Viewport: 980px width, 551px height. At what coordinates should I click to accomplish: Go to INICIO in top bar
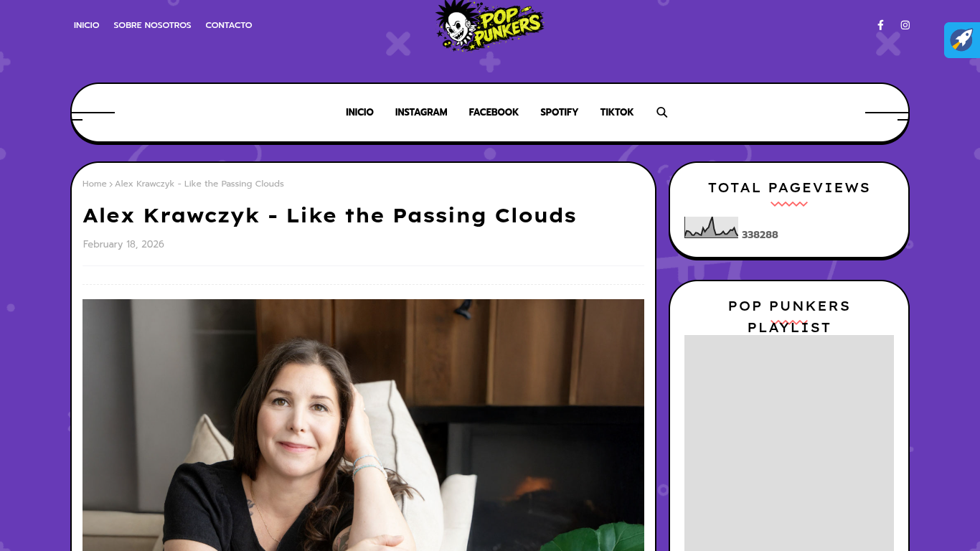tap(86, 25)
